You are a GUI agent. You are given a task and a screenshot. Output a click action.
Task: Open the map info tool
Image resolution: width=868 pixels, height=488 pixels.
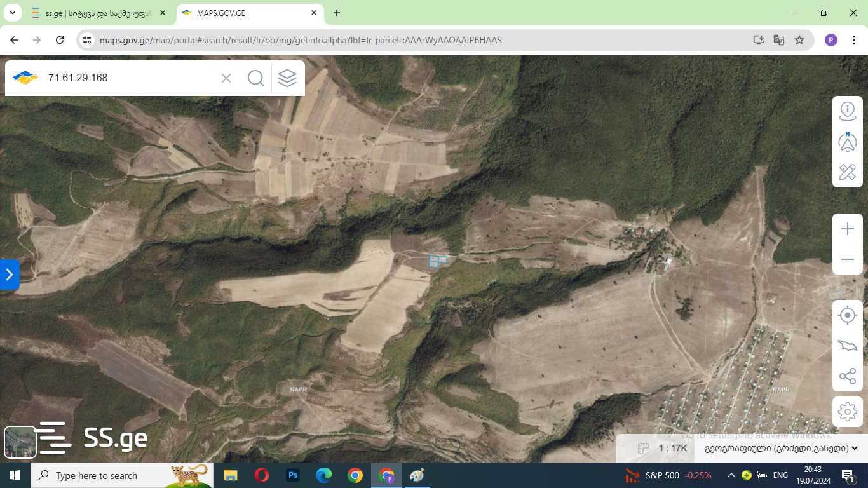(847, 111)
